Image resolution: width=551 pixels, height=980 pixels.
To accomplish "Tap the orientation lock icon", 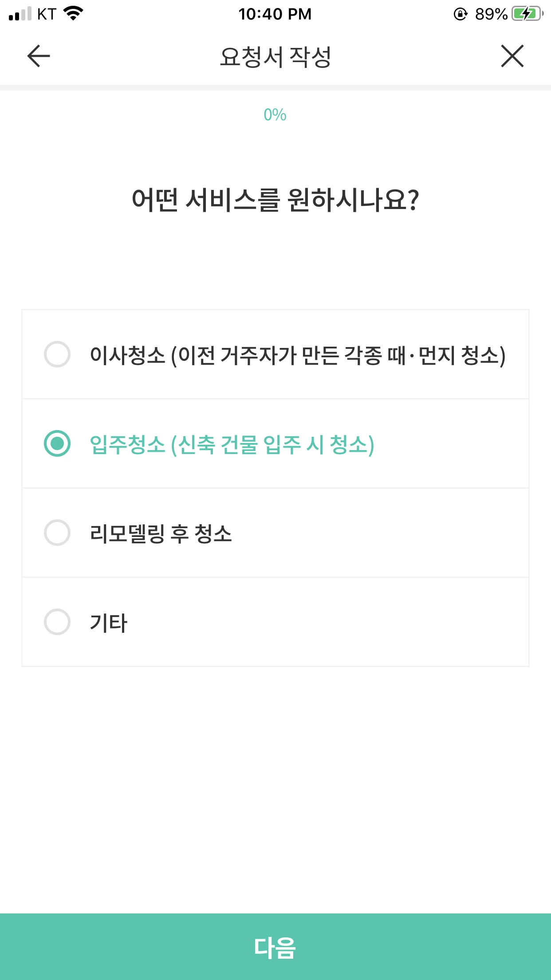I will [460, 14].
